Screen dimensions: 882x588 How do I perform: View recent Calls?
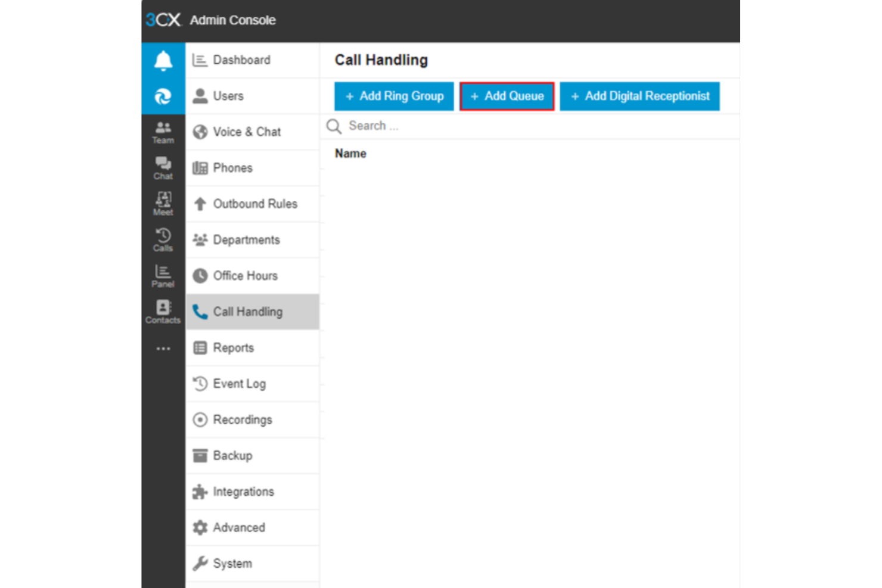pos(162,239)
